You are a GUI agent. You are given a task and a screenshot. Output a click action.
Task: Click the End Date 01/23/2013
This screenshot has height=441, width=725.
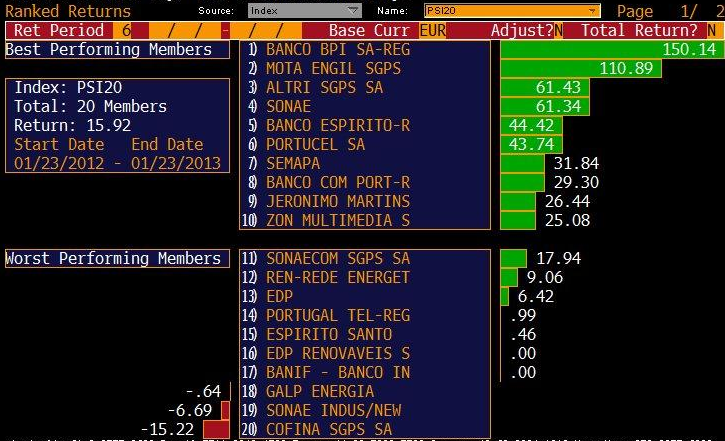tap(176, 163)
